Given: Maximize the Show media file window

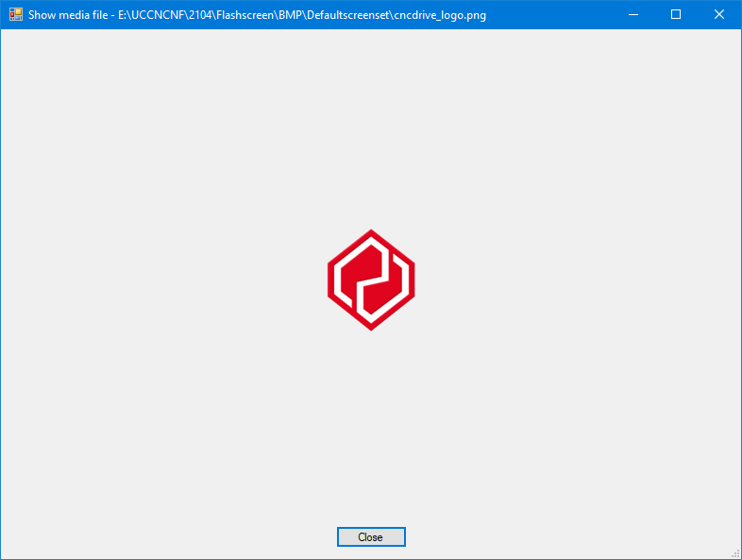Looking at the screenshot, I should [x=676, y=15].
